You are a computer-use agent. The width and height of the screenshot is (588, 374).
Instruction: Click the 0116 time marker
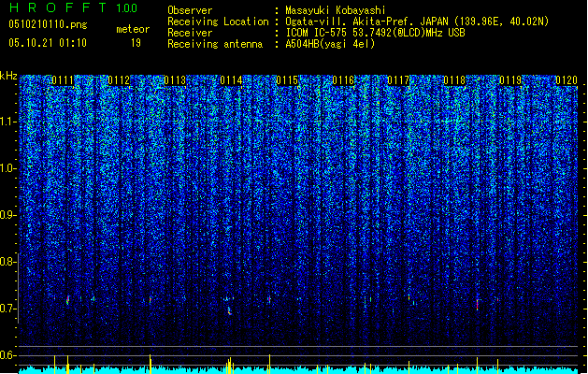tap(343, 80)
